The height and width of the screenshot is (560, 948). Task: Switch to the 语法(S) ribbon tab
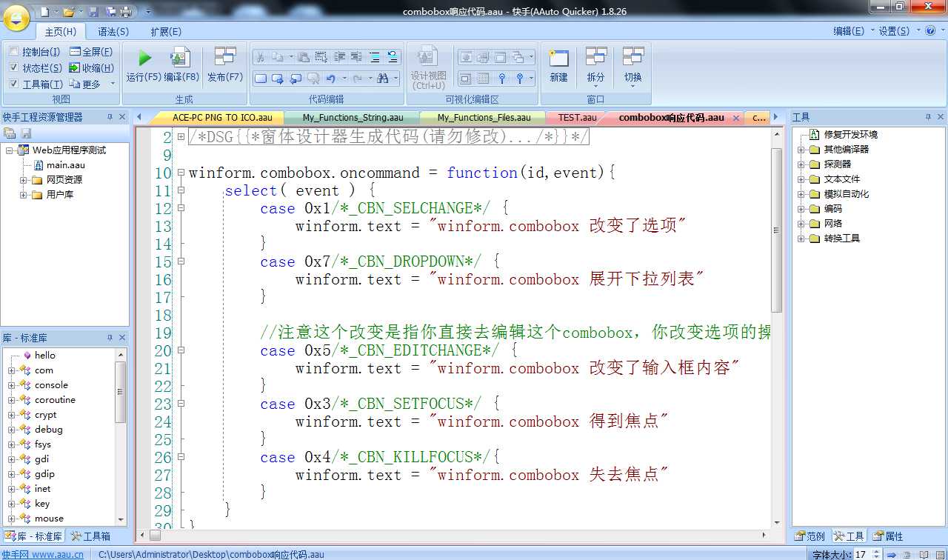113,32
